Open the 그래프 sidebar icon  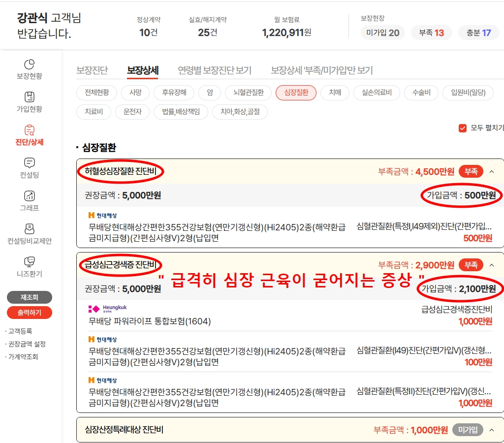(29, 196)
